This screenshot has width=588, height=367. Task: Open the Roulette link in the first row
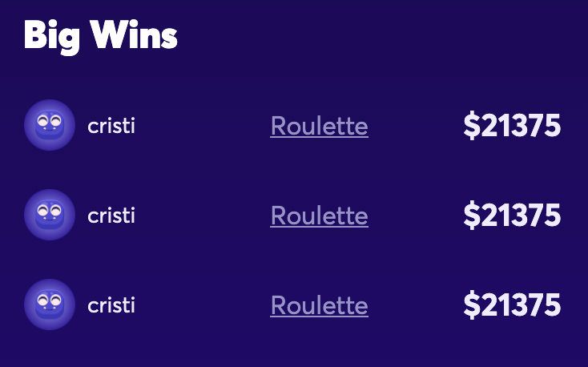pos(319,126)
